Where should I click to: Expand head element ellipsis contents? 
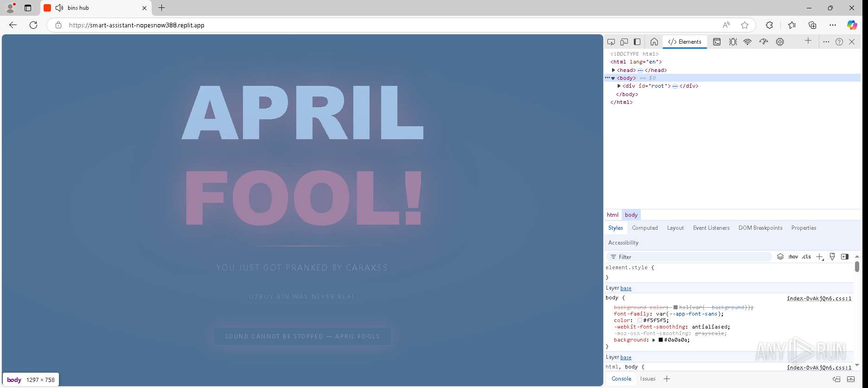coord(640,71)
